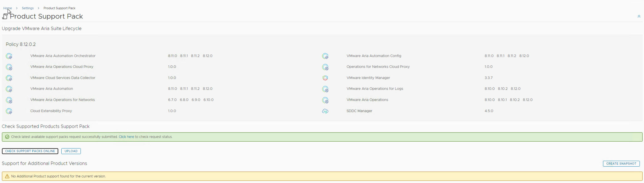Click version 8.12.0 of Automation Orchestrator
This screenshot has width=644, height=183.
click(208, 56)
